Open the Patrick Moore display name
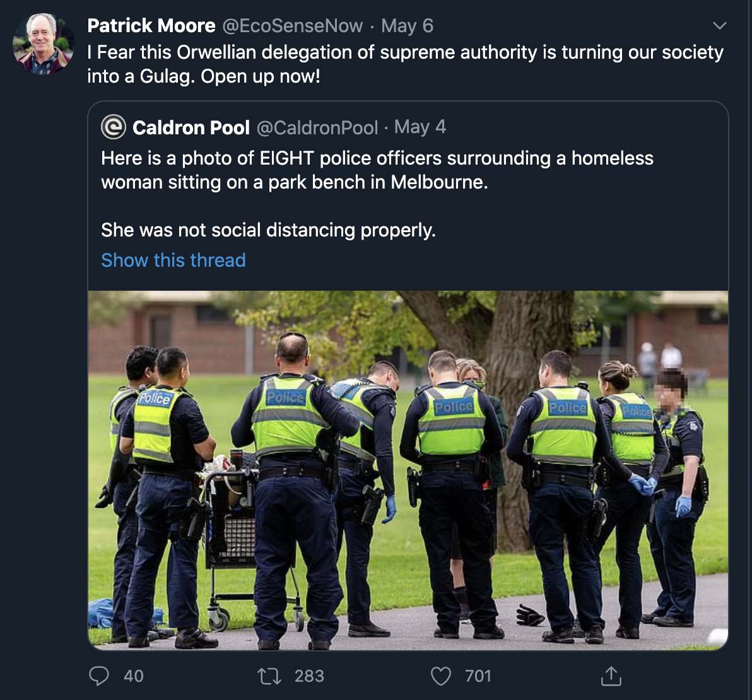 [151, 26]
